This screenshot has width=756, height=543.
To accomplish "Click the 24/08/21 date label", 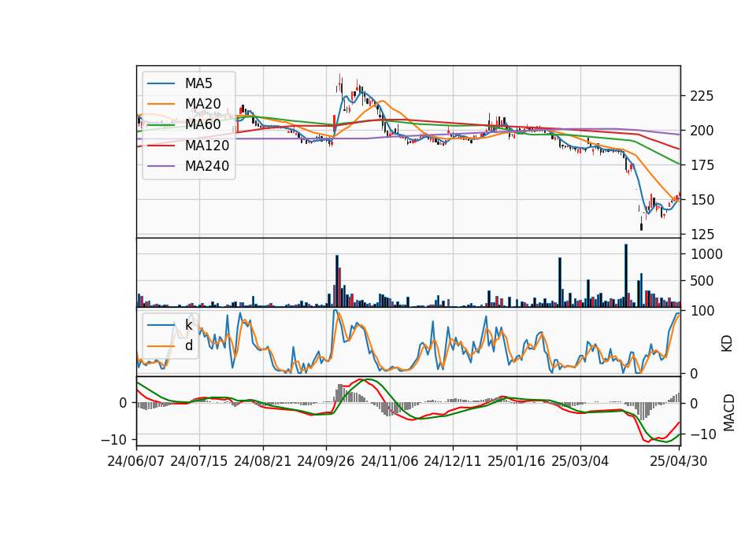I will click(x=263, y=461).
